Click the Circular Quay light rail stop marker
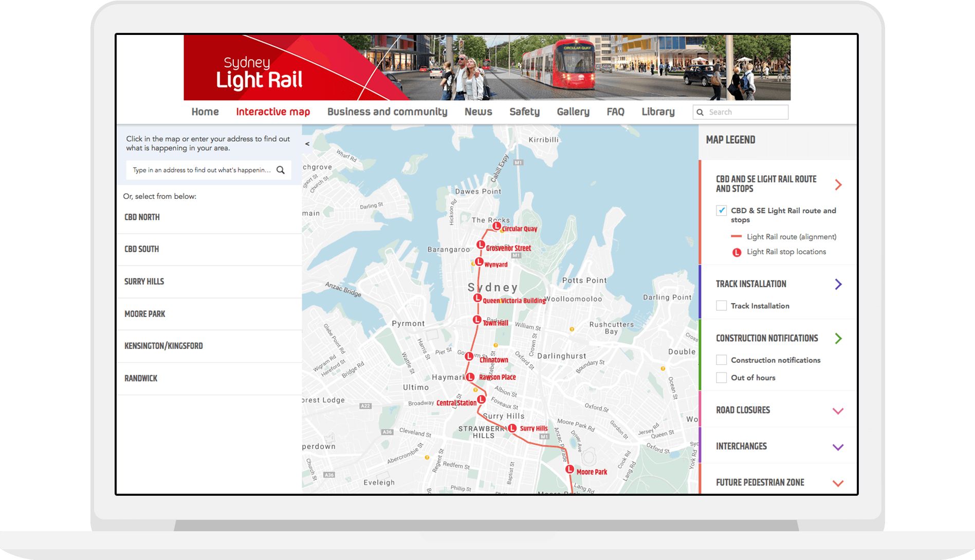 (x=496, y=226)
